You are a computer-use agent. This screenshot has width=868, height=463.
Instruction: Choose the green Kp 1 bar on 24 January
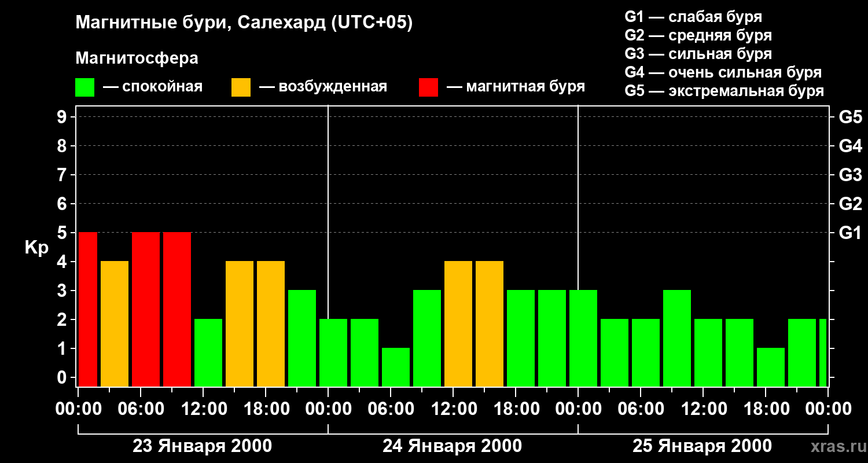click(x=396, y=368)
